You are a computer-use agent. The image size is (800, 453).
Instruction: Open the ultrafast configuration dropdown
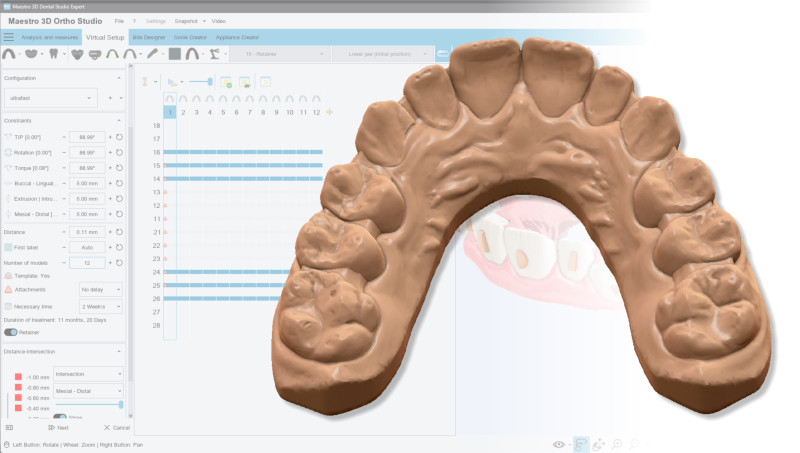pyautogui.click(x=50, y=98)
